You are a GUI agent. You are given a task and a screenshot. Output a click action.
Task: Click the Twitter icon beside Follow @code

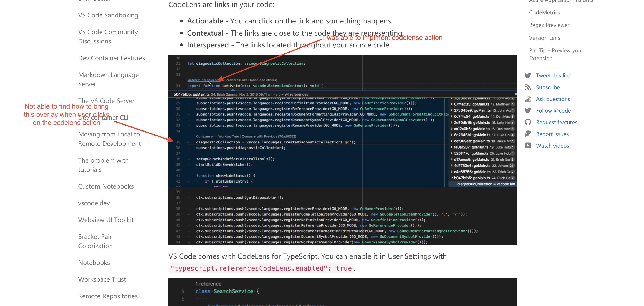coord(528,110)
